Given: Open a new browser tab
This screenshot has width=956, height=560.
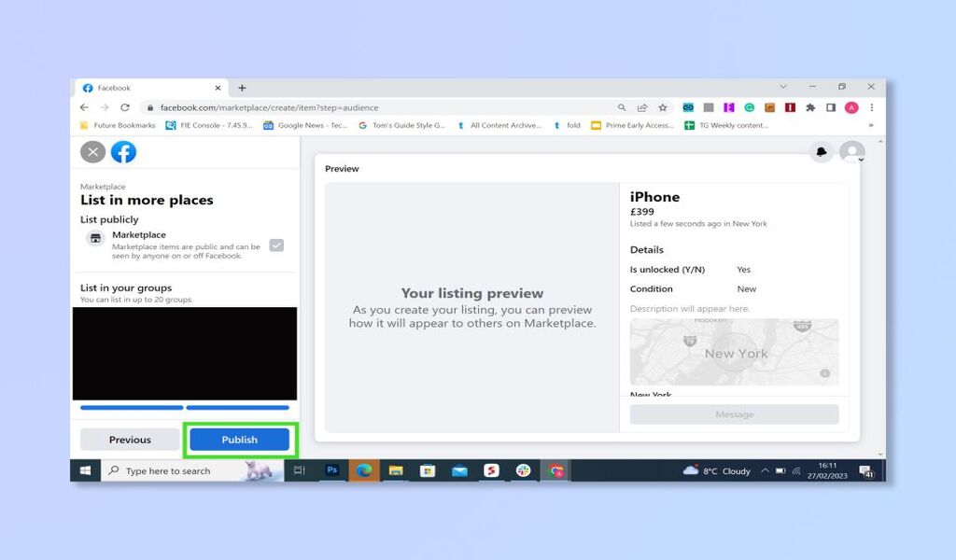Looking at the screenshot, I should (242, 88).
